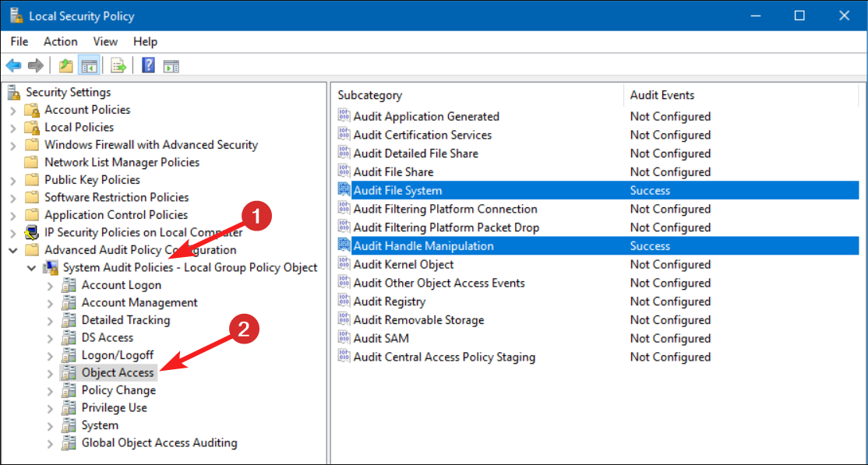This screenshot has height=465, width=868.
Task: Toggle Show/Hide Console Tree icon
Action: [89, 66]
